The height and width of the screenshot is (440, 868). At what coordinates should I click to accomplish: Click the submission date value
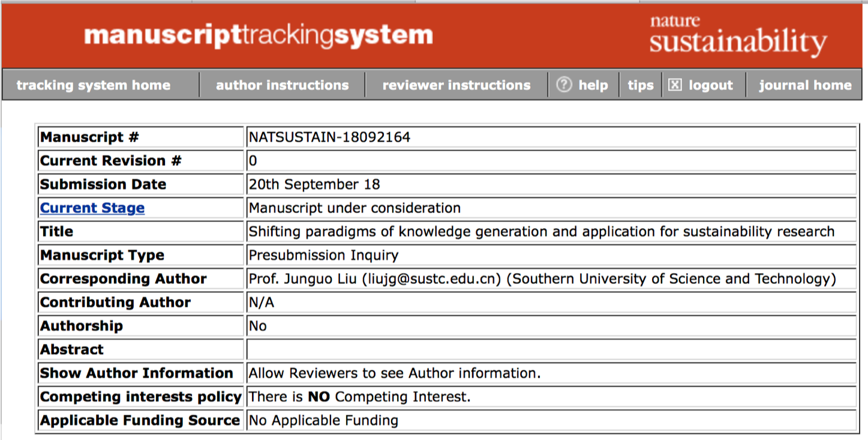(314, 184)
